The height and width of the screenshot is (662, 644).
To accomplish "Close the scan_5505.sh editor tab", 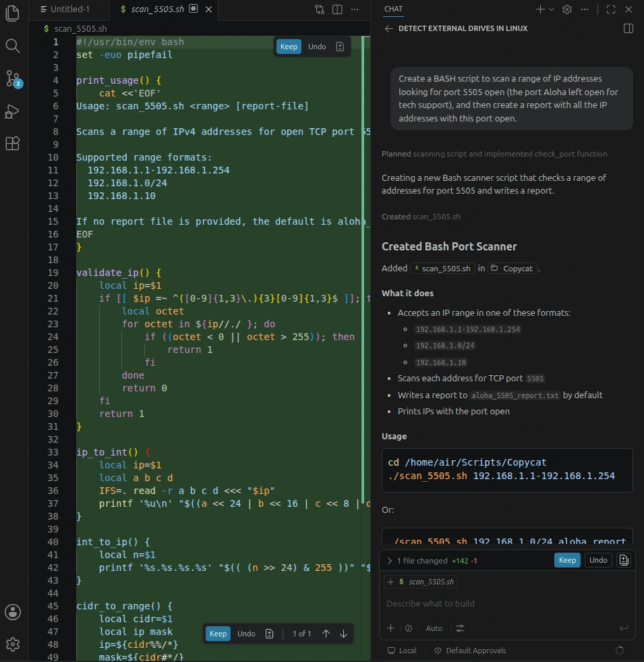I will coord(208,9).
